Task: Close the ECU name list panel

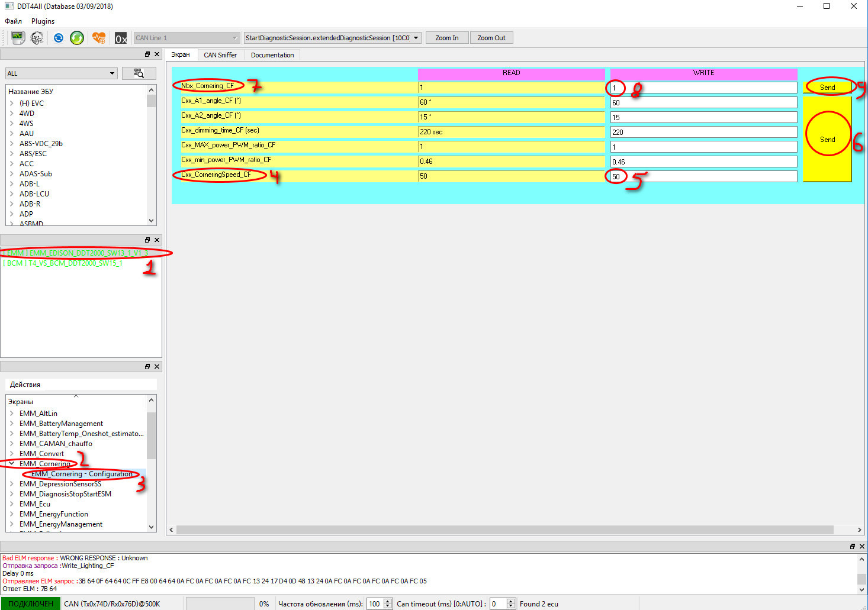Action: [157, 54]
